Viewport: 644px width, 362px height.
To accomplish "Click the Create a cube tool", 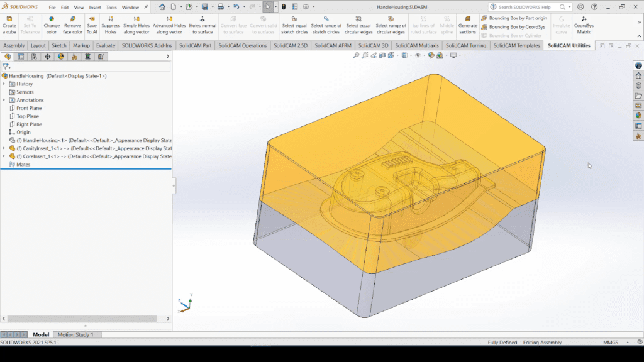I will tap(9, 25).
